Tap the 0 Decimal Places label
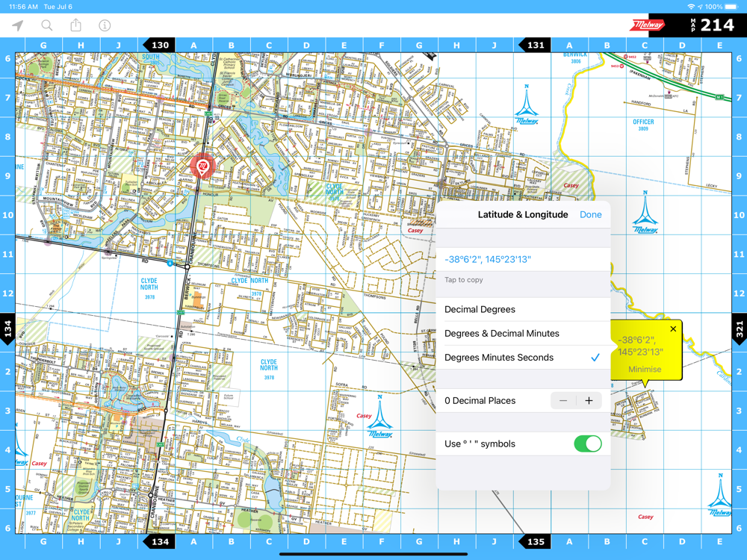This screenshot has width=747, height=560. pyautogui.click(x=480, y=401)
